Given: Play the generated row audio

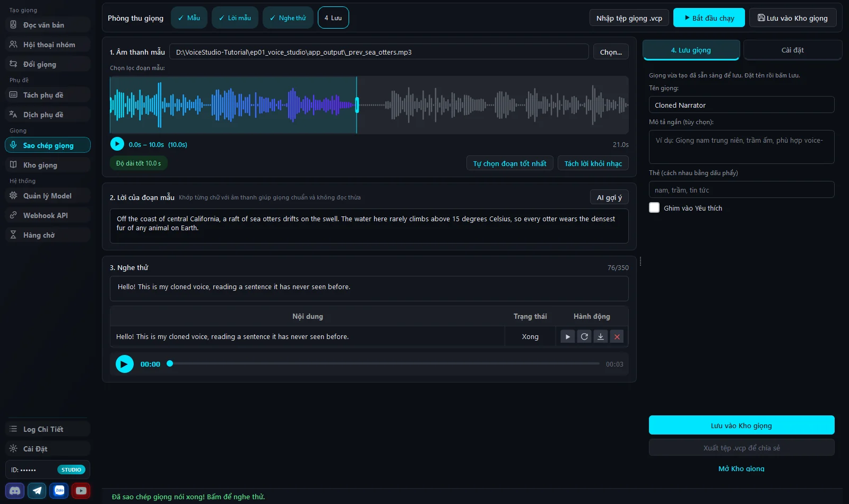Looking at the screenshot, I should pyautogui.click(x=568, y=336).
